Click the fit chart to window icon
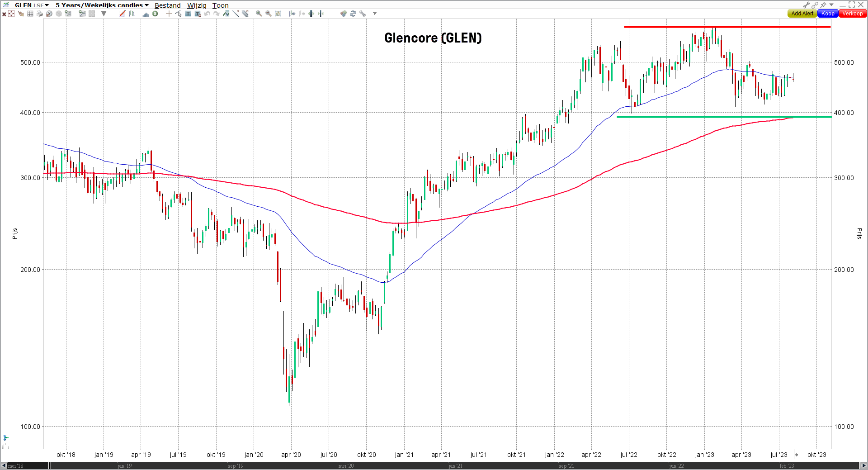868x470 pixels. 278,14
